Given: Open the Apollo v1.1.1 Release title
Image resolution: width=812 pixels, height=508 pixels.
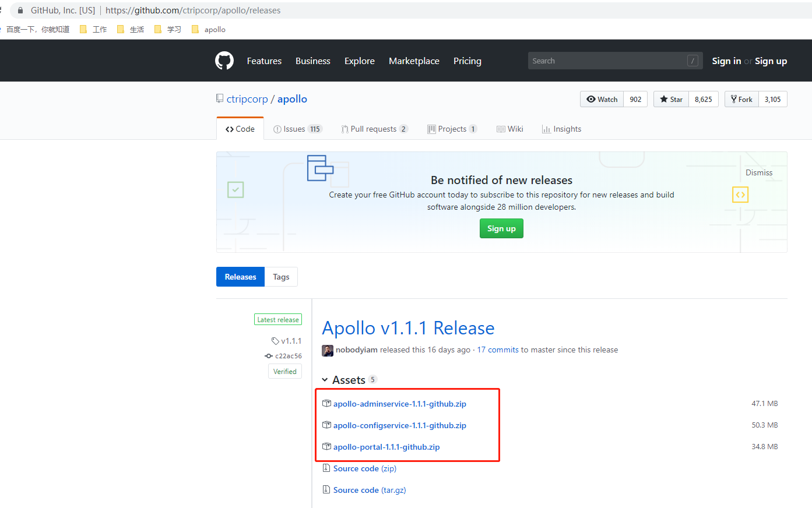Looking at the screenshot, I should (408, 328).
